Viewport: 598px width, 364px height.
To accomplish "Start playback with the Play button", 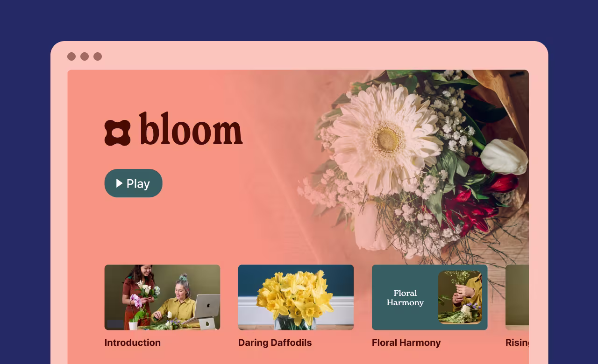I will coord(133,183).
